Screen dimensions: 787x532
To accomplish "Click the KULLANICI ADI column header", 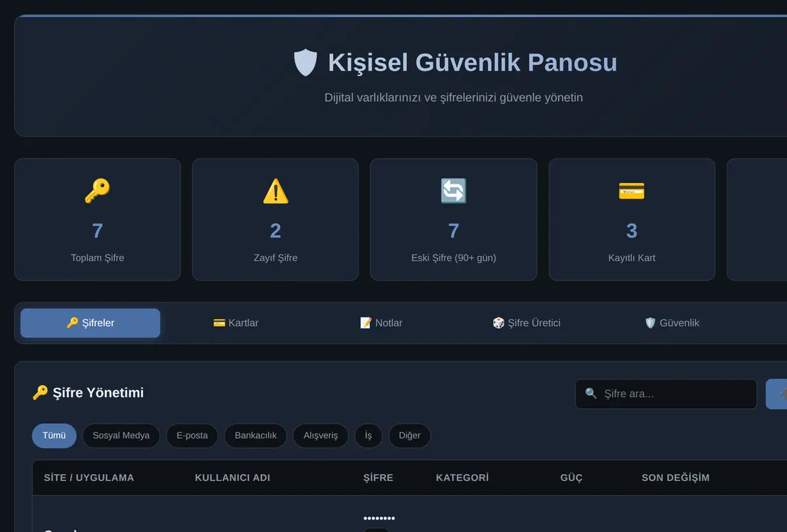I will (233, 478).
